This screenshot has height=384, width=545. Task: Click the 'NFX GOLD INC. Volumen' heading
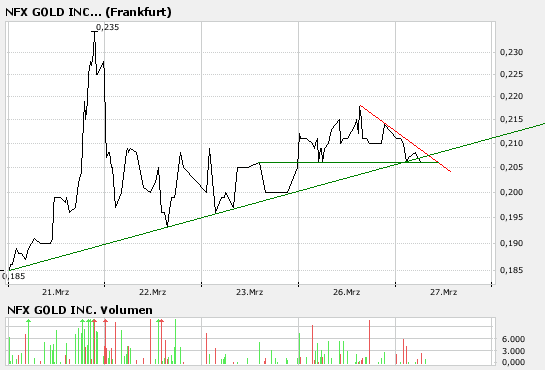pyautogui.click(x=80, y=310)
